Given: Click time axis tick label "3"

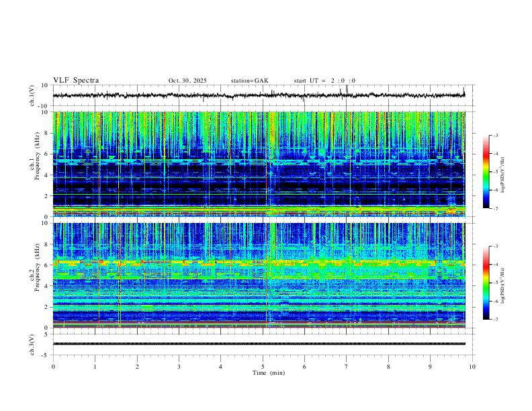Looking at the screenshot, I should click(x=179, y=367).
